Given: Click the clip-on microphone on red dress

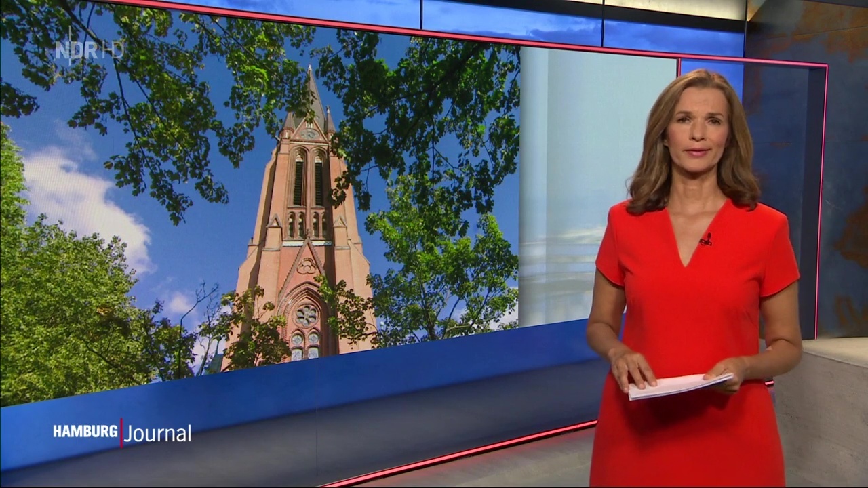Looking at the screenshot, I should click(706, 239).
